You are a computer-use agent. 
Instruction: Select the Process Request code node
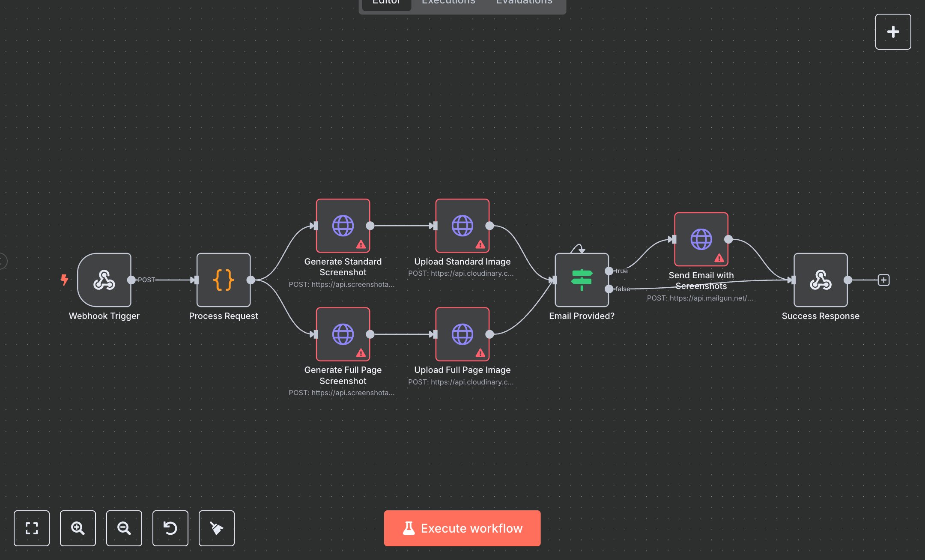[x=223, y=280]
